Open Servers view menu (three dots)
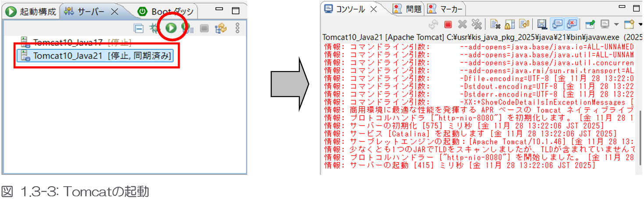Image resolution: width=644 pixels, height=199 pixels. (x=238, y=28)
